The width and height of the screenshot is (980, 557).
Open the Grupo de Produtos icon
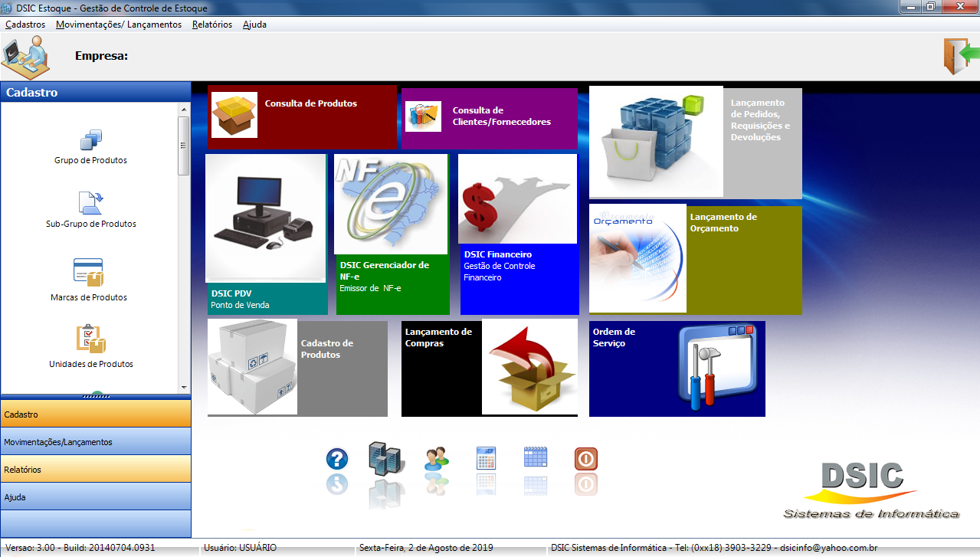90,140
